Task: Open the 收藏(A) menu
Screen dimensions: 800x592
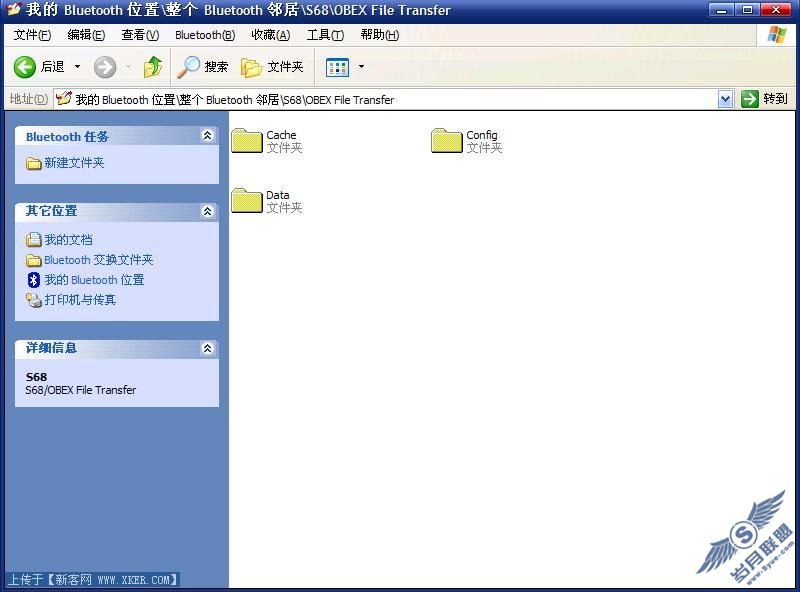Action: (271, 35)
